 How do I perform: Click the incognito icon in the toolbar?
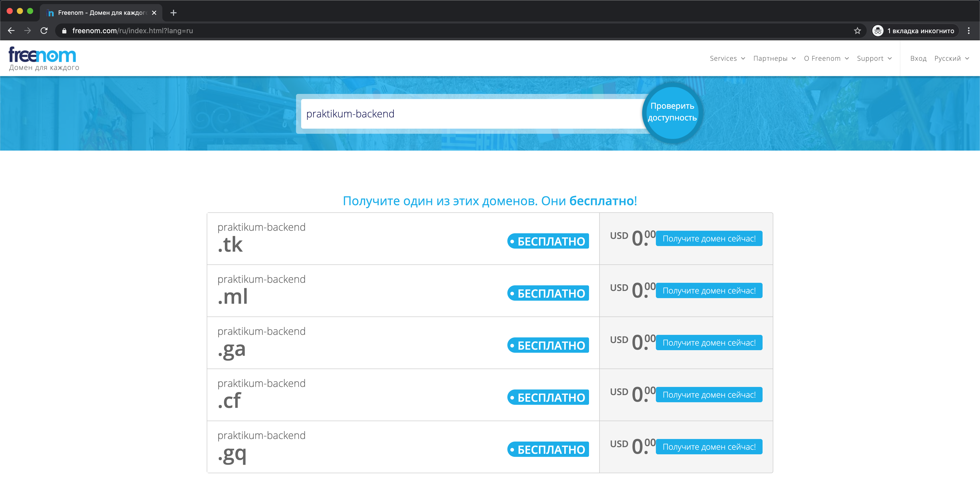coord(878,31)
